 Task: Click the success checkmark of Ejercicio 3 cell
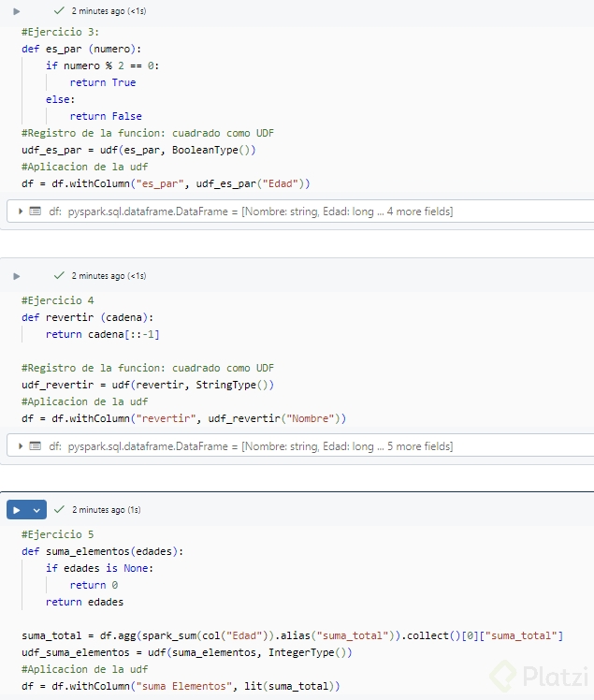click(x=59, y=10)
